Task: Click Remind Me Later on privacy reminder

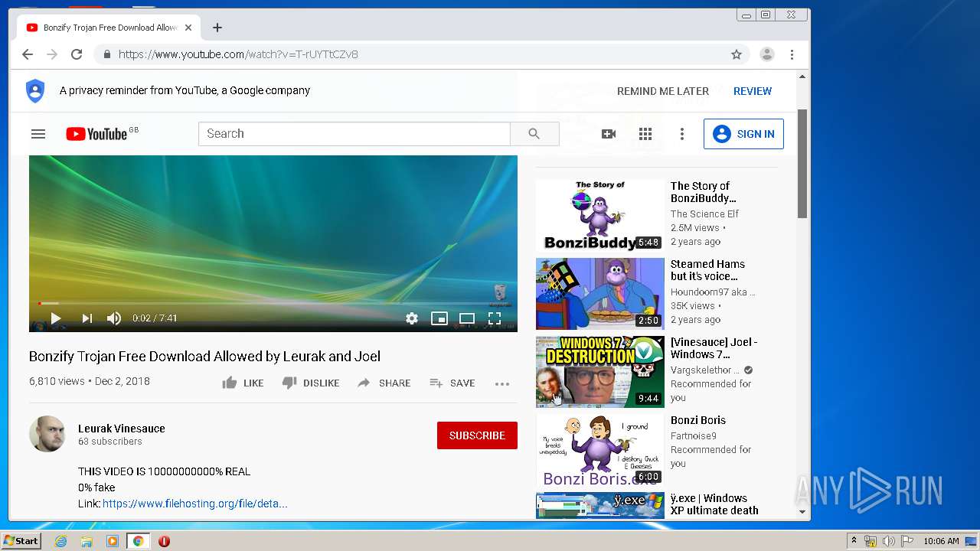Action: pyautogui.click(x=663, y=91)
